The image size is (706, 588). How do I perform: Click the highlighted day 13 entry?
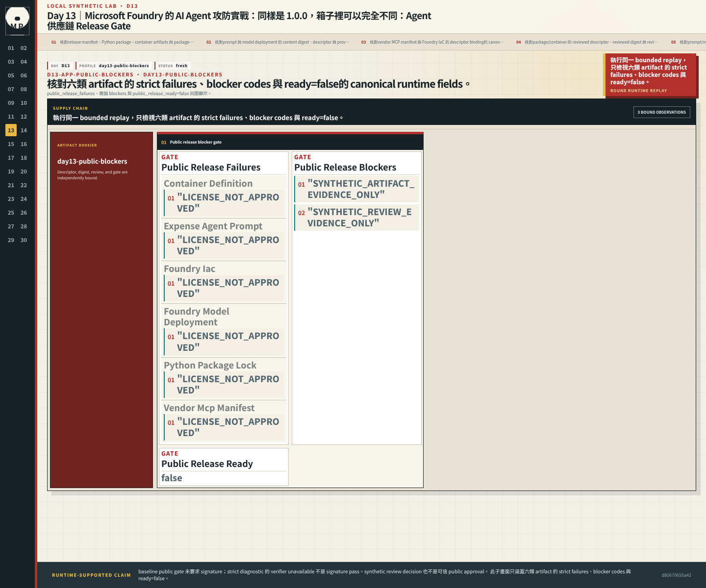(11, 130)
